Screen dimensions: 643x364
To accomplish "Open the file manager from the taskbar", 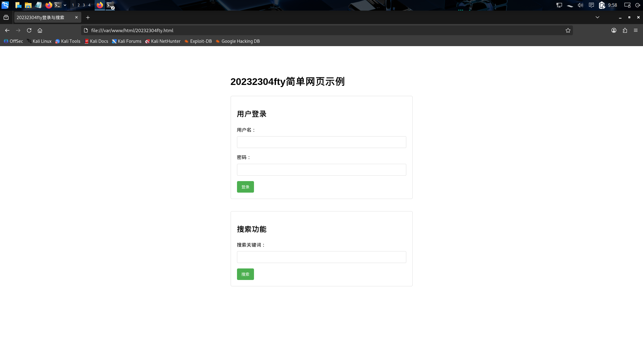I will pos(28,5).
